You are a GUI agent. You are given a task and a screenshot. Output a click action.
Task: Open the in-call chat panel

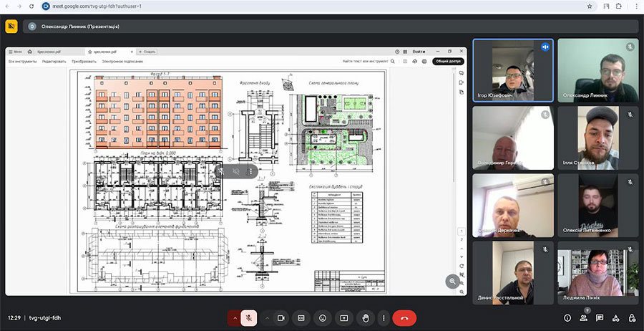600,317
